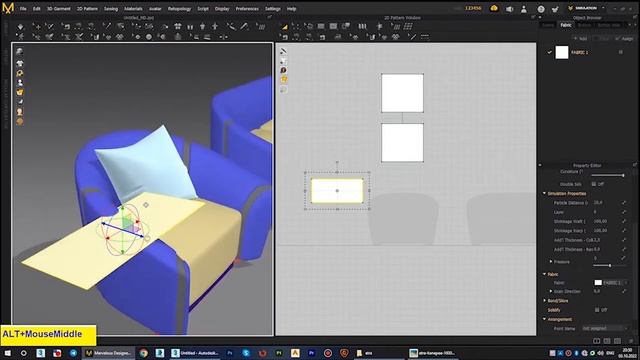Click the Chrome icon in the taskbar

tap(143, 353)
